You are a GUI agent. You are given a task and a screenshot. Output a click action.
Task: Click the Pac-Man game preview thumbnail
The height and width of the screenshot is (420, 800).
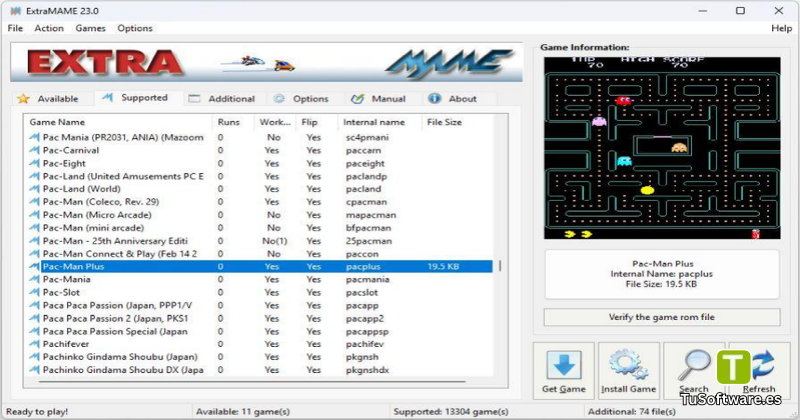coord(662,148)
